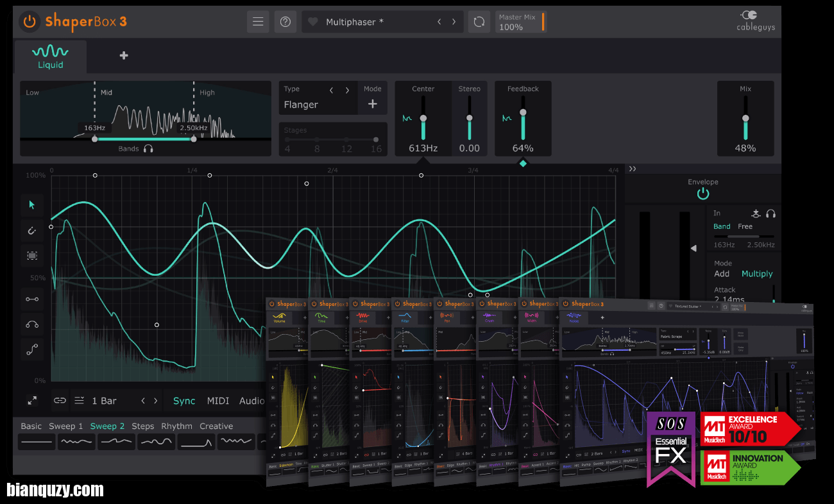834x504 pixels.
Task: Go to the previous preset arrow
Action: (439, 22)
